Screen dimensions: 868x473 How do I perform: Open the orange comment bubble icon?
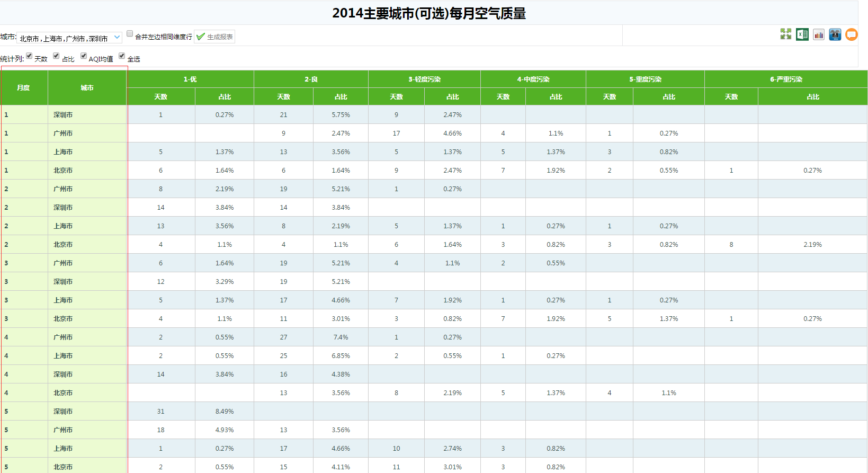pos(852,34)
